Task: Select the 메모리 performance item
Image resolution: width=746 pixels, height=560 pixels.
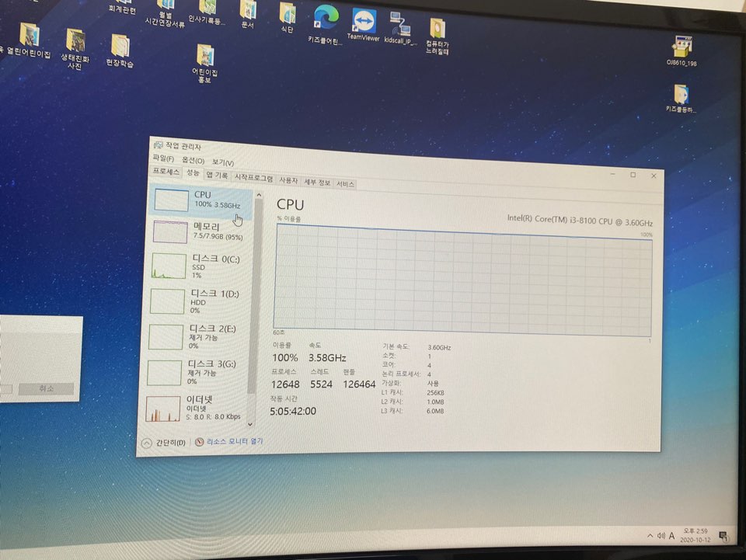Action: click(200, 231)
